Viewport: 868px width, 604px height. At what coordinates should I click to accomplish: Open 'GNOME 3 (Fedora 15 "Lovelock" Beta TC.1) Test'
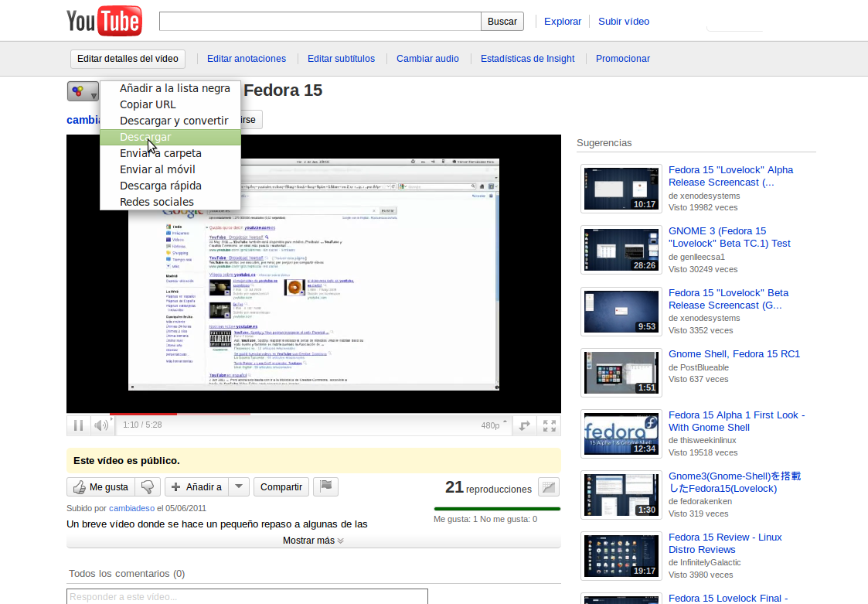click(x=729, y=237)
